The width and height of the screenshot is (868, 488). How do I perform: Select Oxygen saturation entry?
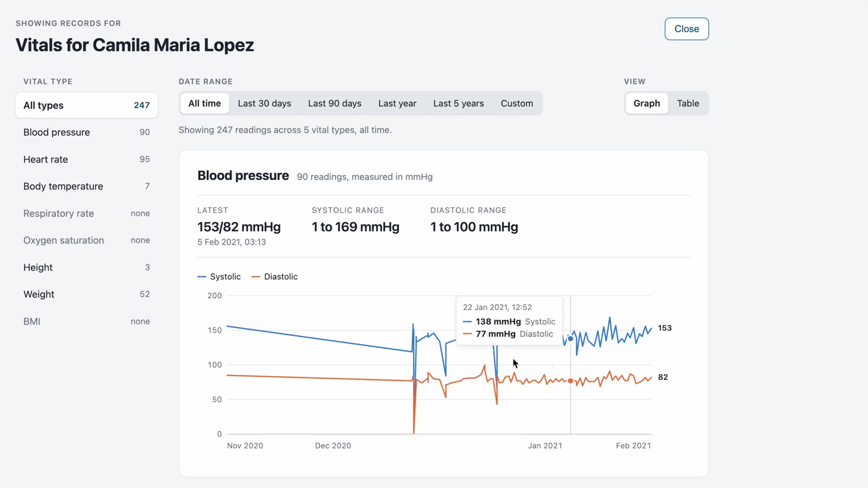coord(87,240)
